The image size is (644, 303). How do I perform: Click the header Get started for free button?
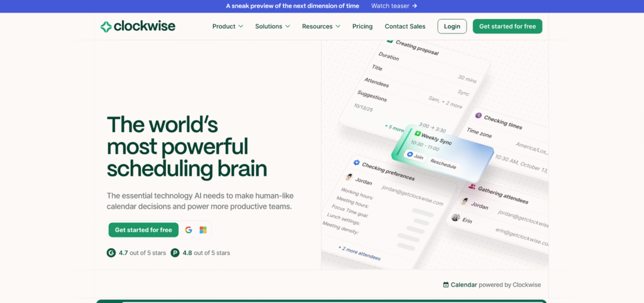click(508, 26)
